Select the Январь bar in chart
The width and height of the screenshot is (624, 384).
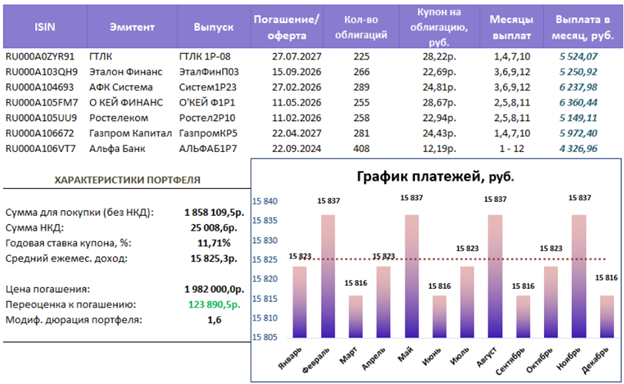coord(300,302)
